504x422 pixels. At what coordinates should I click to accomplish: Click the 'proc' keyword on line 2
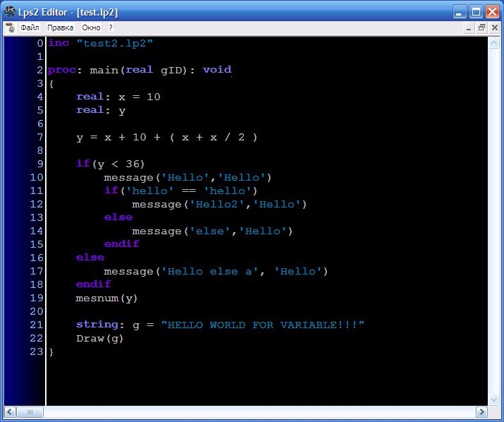tap(62, 70)
